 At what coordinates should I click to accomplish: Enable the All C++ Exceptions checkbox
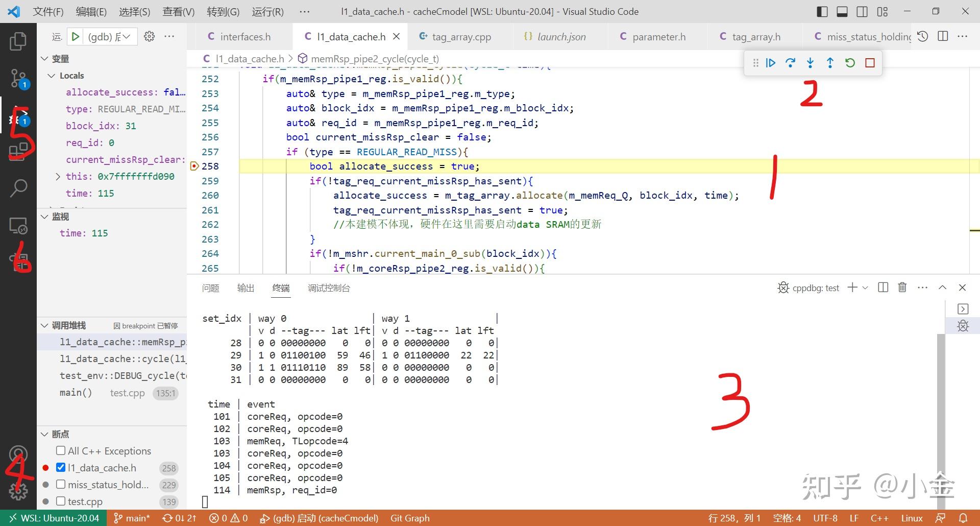tap(61, 450)
